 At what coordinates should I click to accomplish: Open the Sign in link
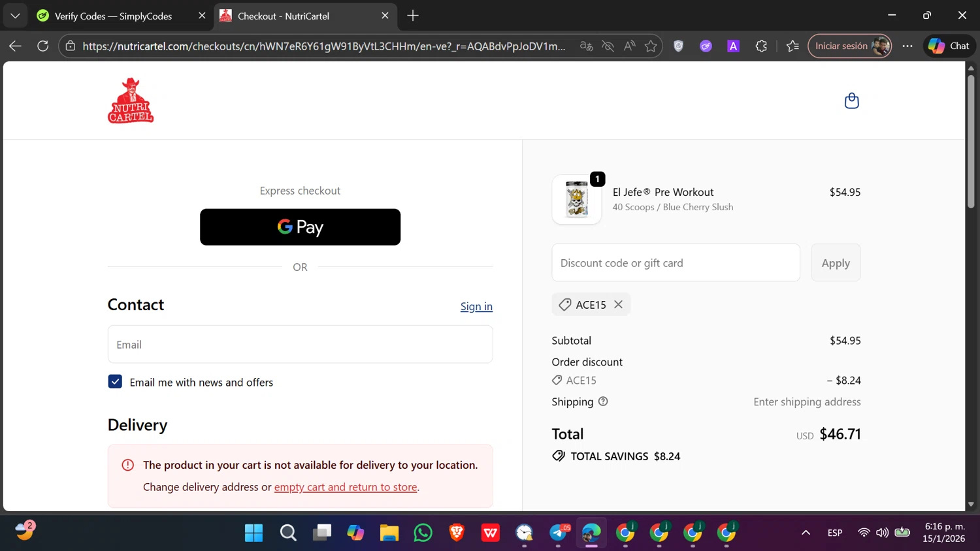(476, 306)
